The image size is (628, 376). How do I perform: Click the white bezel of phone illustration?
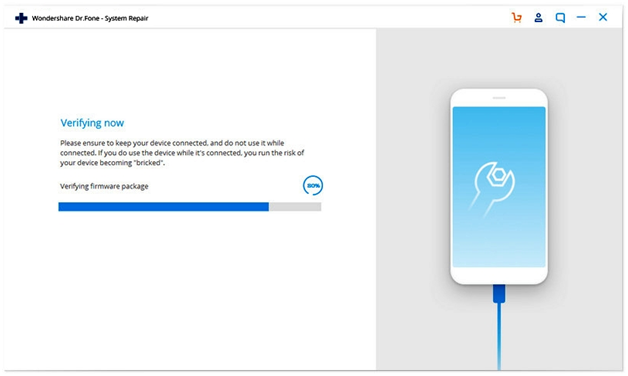click(499, 275)
